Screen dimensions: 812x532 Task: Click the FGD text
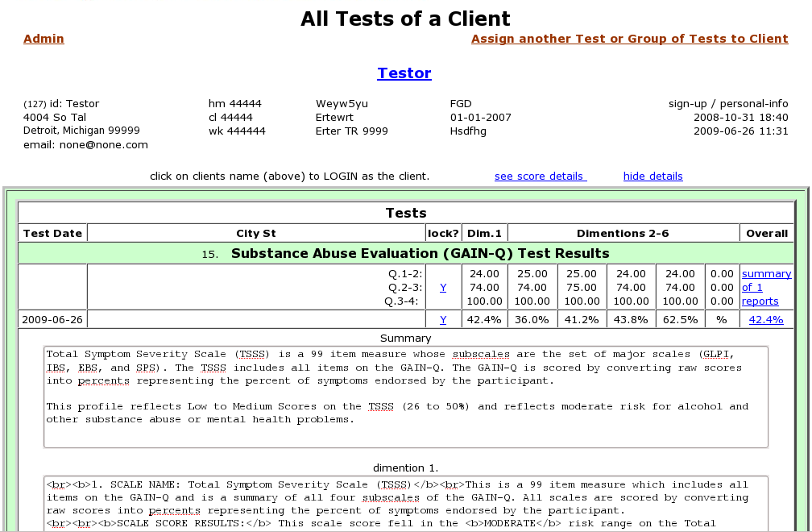pos(461,104)
